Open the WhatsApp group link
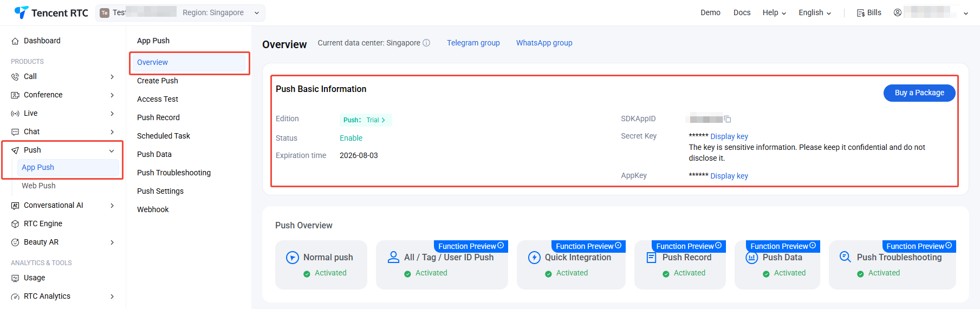This screenshot has height=309, width=980. pyautogui.click(x=544, y=43)
